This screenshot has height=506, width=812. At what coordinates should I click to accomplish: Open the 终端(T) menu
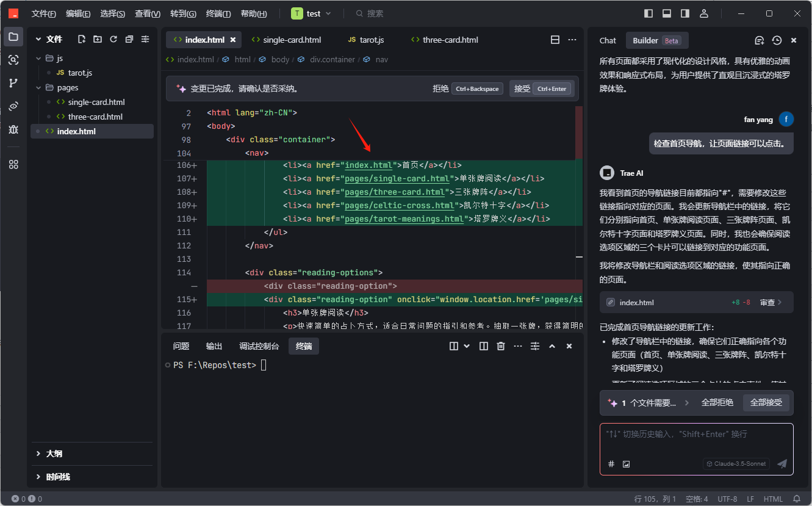point(218,13)
